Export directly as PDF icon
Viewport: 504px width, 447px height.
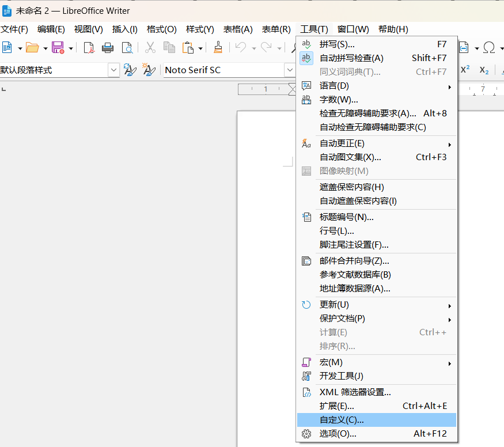pyautogui.click(x=89, y=48)
